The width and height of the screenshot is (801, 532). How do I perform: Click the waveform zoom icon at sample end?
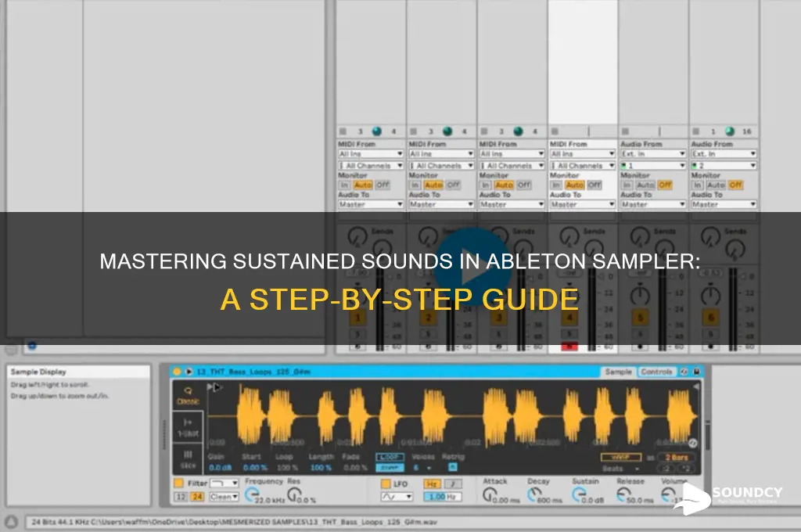[693, 443]
